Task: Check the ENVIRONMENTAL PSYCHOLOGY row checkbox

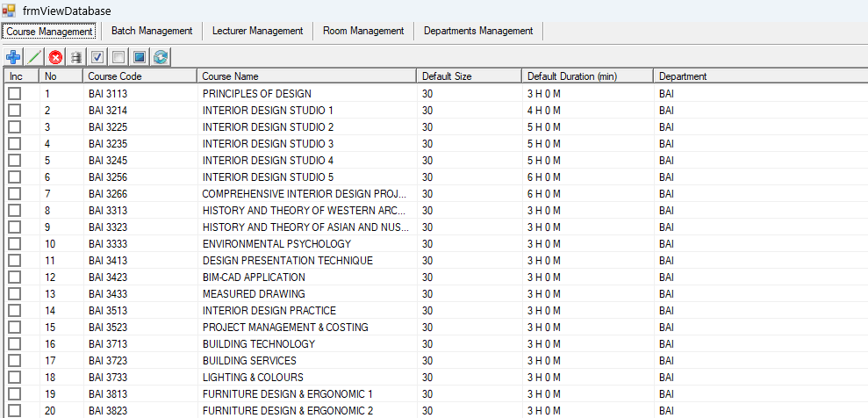Action: click(x=14, y=243)
